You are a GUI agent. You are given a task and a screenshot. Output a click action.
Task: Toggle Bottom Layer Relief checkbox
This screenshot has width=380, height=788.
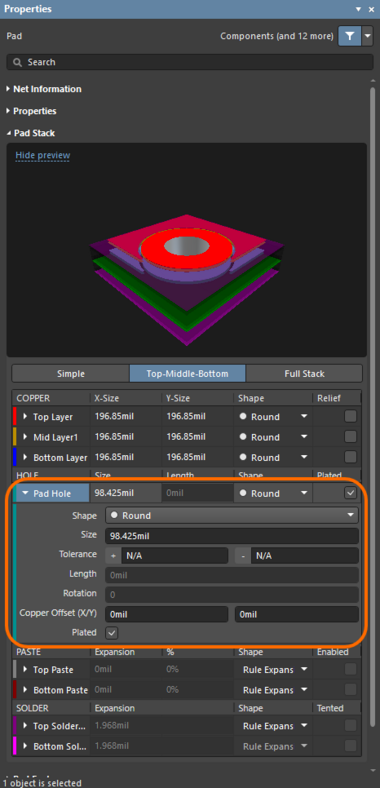[x=350, y=457]
